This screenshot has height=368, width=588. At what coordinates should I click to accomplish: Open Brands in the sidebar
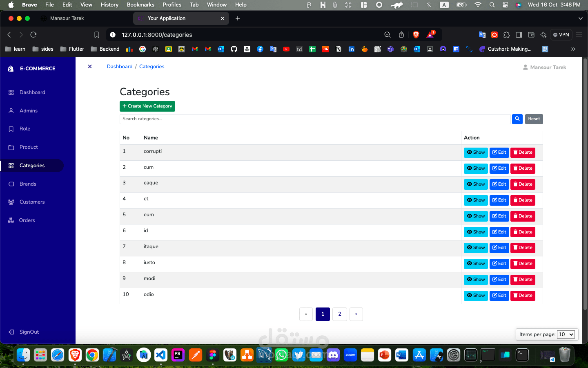click(28, 184)
